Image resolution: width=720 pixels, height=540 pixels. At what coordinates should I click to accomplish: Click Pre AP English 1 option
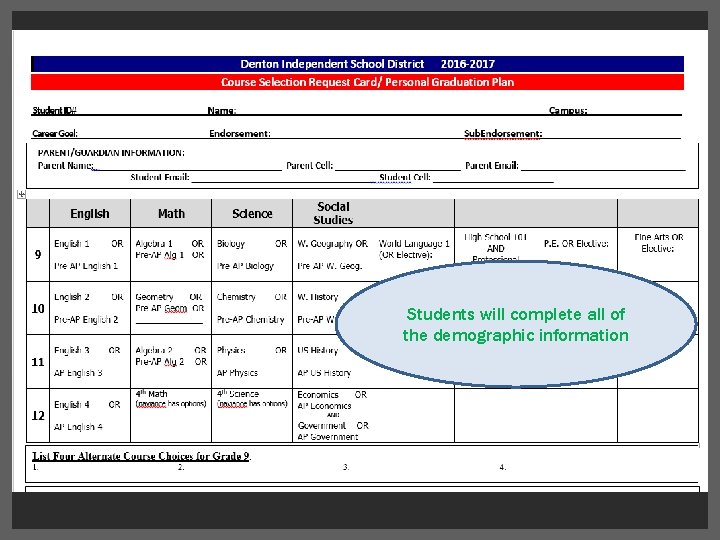pyautogui.click(x=86, y=266)
